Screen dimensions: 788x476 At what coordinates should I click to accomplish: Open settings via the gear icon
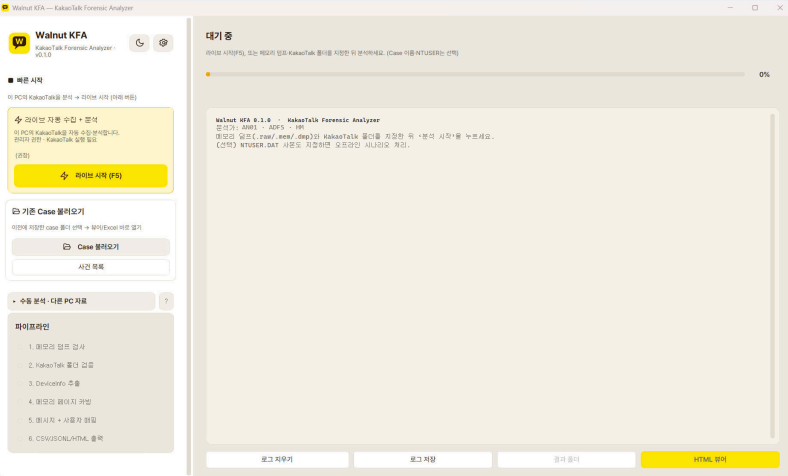(163, 43)
